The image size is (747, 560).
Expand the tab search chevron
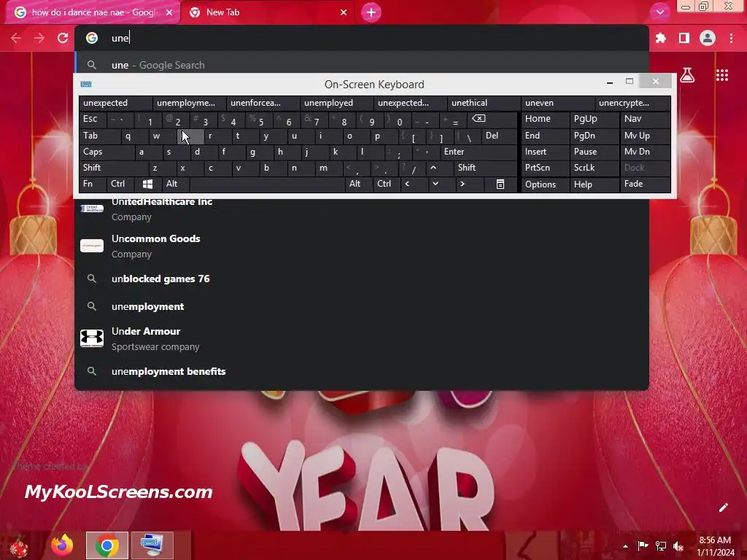click(x=659, y=12)
